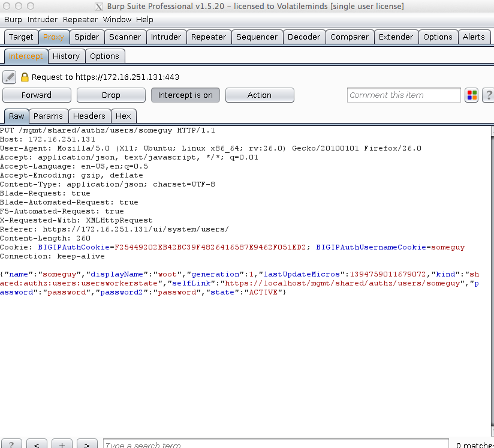Click the Content-Length: 260 line
Image resolution: width=494 pixels, height=448 pixels.
pos(45,238)
